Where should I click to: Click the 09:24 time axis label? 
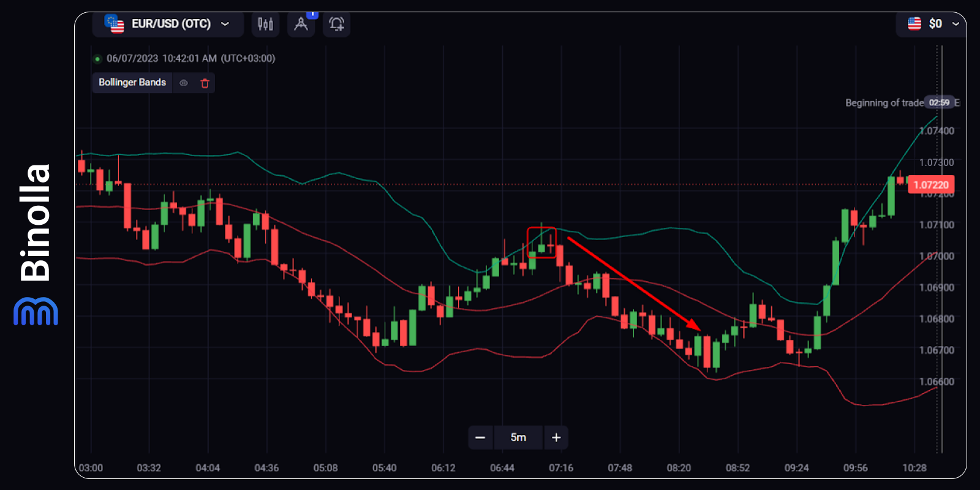tap(796, 468)
